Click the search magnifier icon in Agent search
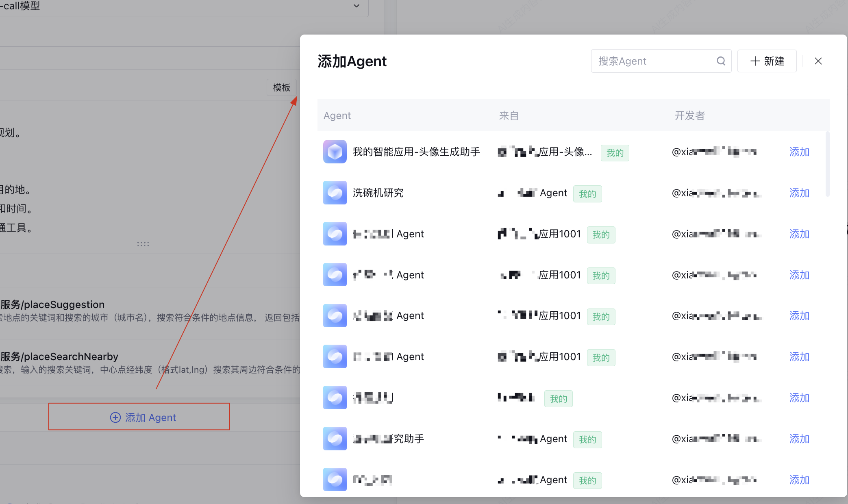 pos(721,61)
